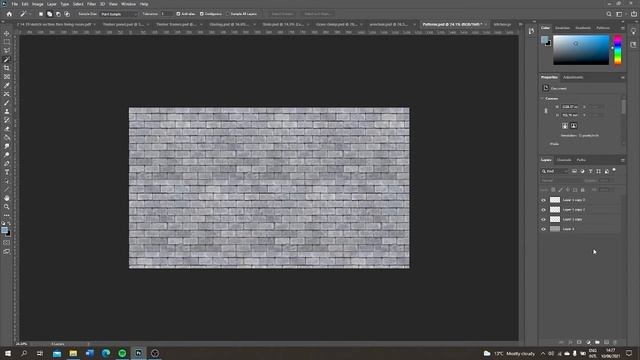Open the Help menu
This screenshot has height=360, width=640.
point(144,4)
